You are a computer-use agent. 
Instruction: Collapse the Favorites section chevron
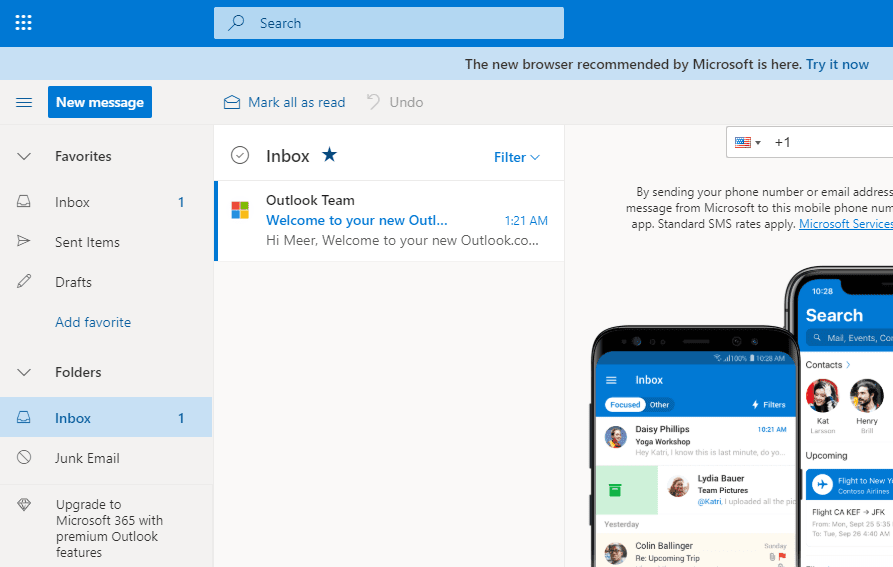click(24, 156)
